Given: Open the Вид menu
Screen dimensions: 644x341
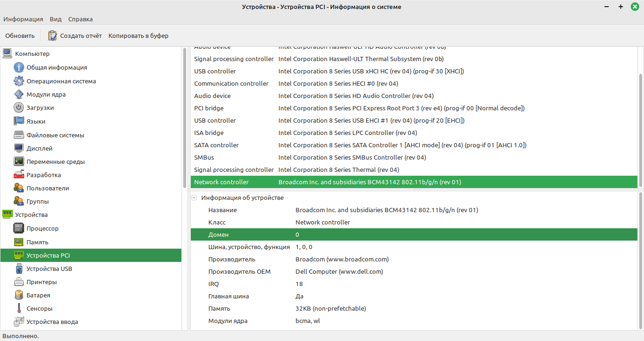Looking at the screenshot, I should [55, 19].
